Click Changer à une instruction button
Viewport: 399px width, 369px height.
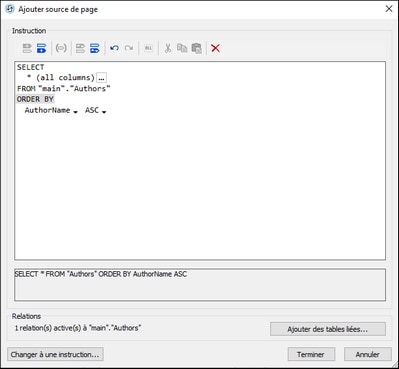coord(55,354)
